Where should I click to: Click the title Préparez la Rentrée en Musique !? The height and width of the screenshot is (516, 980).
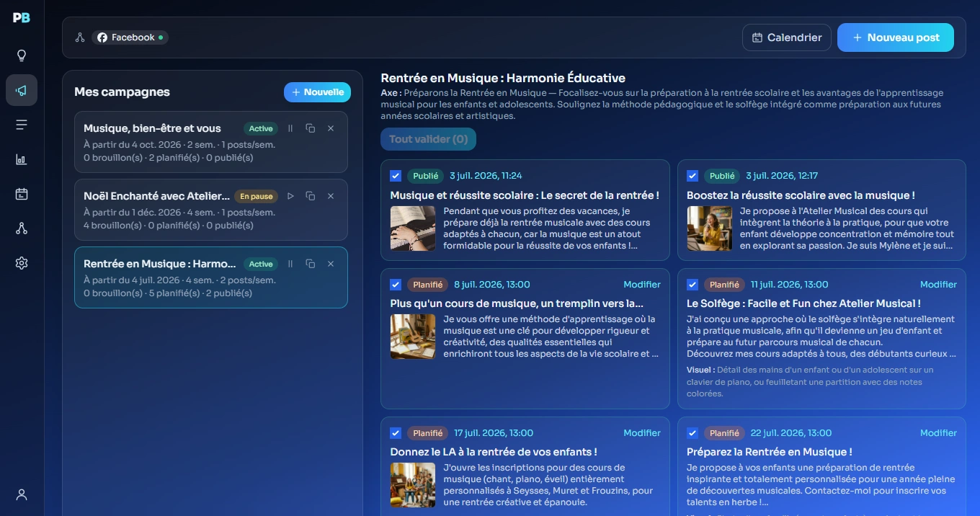(770, 452)
